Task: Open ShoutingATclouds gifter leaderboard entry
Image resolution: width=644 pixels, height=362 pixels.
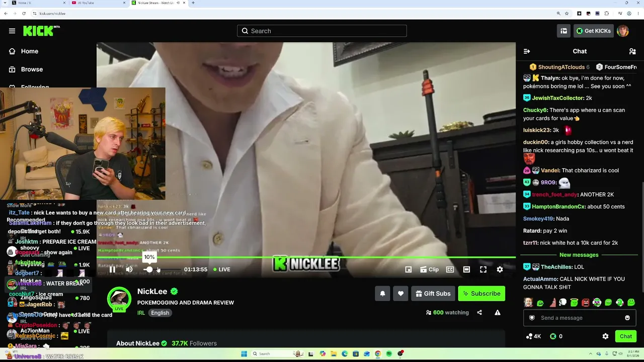Action: pyautogui.click(x=559, y=67)
